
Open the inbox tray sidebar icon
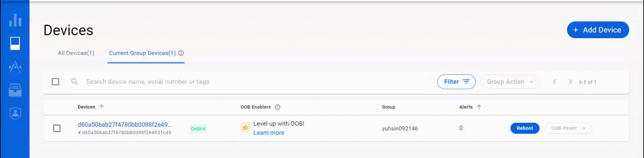15,90
